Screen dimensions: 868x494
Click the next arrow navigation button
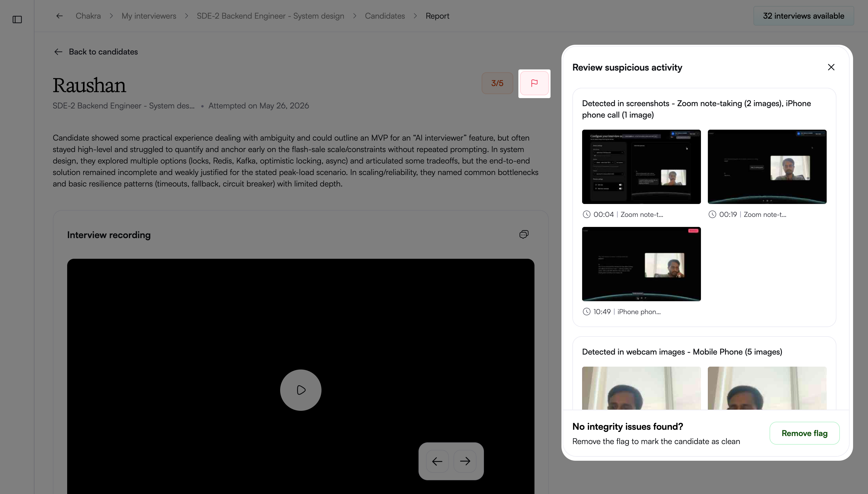click(x=465, y=461)
